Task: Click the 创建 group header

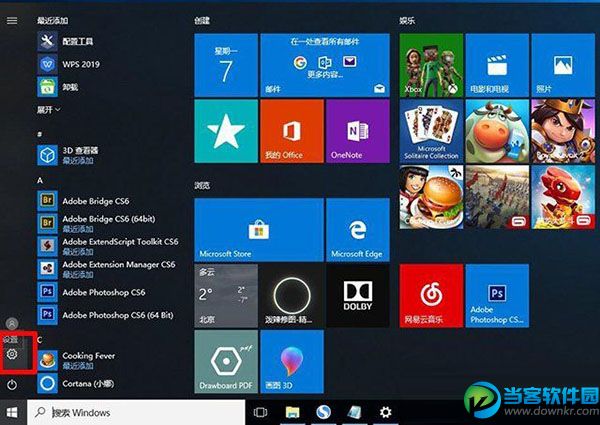Action: pos(202,20)
